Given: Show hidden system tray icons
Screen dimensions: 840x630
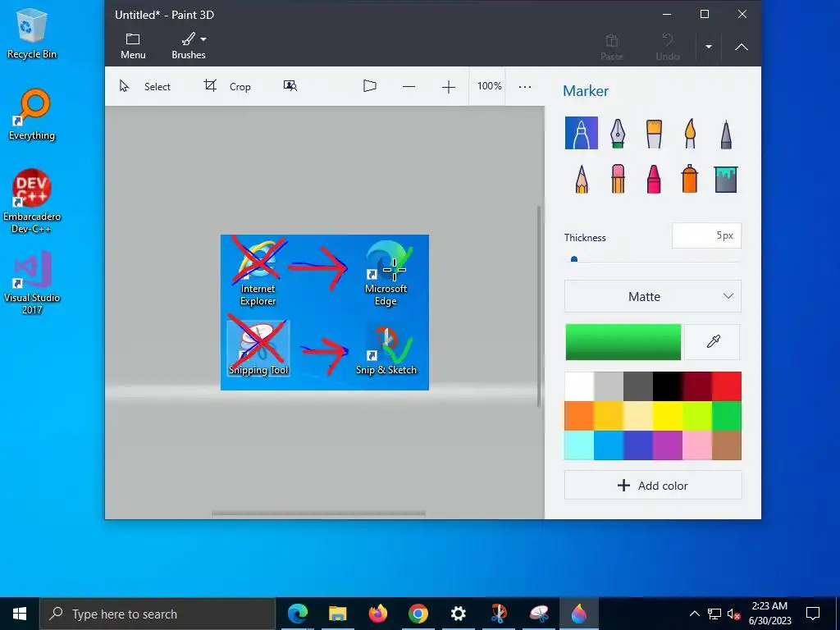Looking at the screenshot, I should [694, 614].
